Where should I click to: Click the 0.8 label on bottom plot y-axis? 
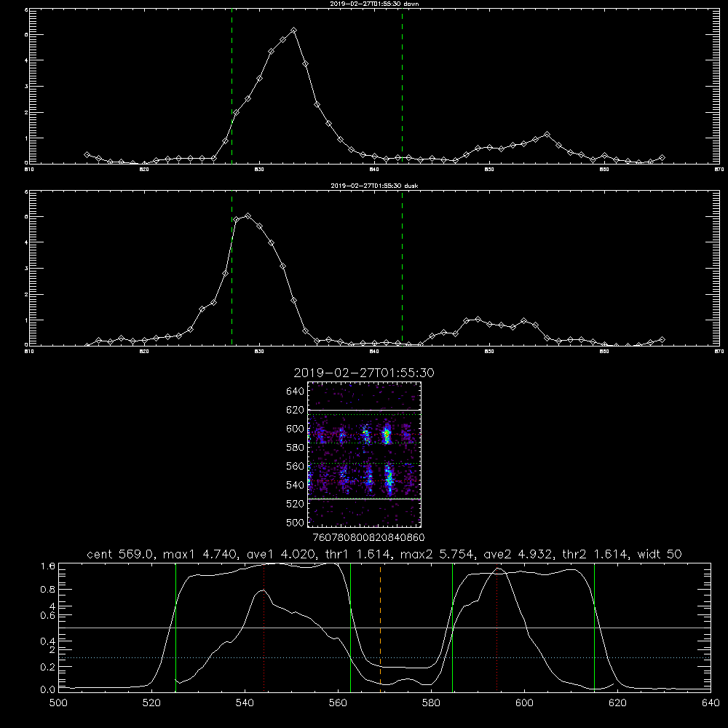[48, 590]
